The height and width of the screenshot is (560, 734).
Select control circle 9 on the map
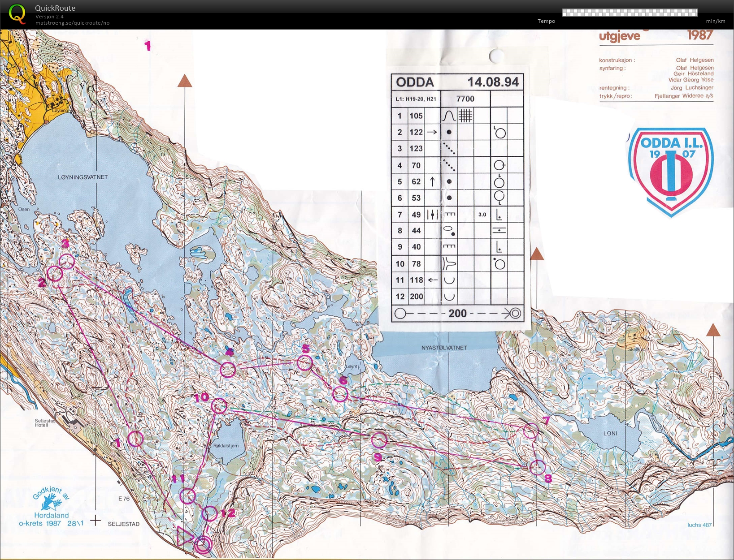click(x=379, y=440)
